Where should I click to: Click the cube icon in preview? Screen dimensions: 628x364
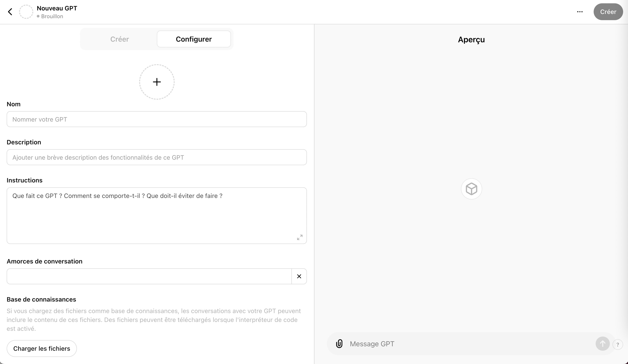click(x=471, y=189)
